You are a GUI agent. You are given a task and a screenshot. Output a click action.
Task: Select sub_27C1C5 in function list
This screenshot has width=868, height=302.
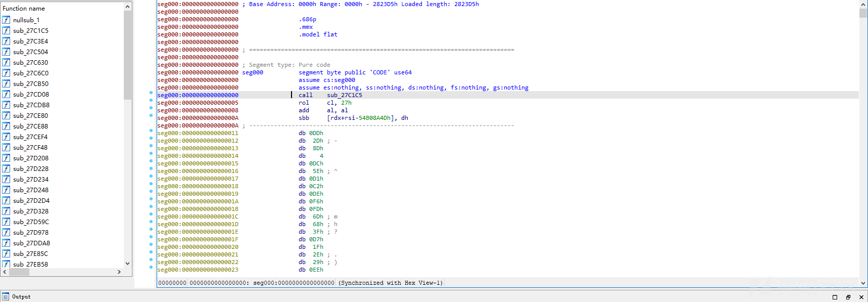(x=31, y=30)
